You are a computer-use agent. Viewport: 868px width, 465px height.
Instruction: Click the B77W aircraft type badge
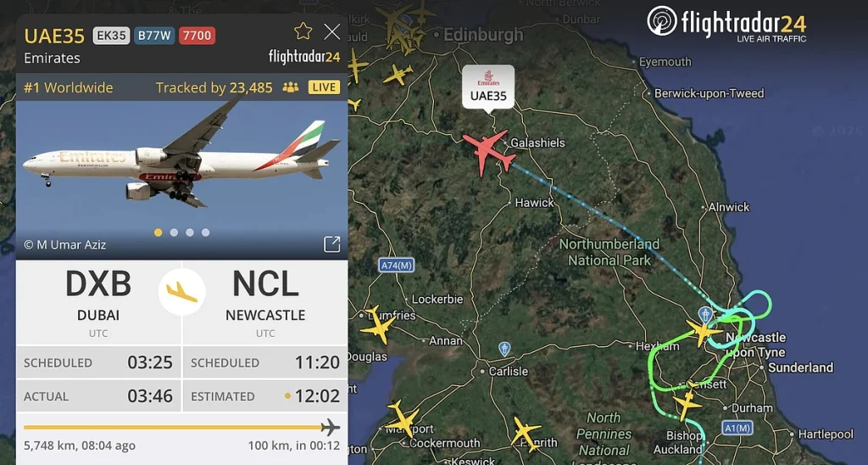click(x=154, y=36)
